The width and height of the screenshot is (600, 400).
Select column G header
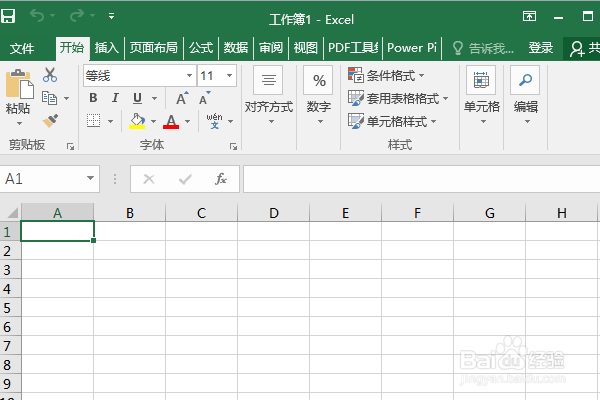(x=490, y=213)
